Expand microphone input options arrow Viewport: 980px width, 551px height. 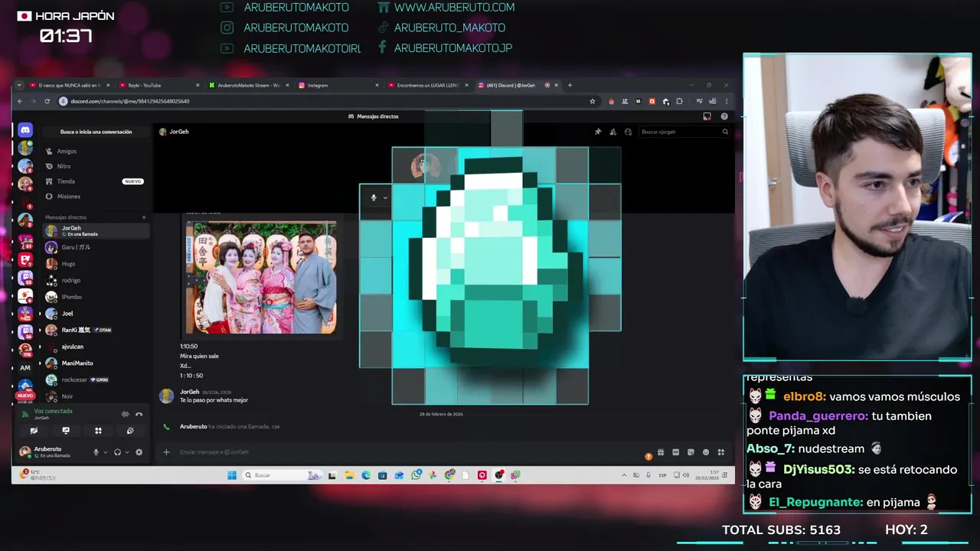click(105, 452)
